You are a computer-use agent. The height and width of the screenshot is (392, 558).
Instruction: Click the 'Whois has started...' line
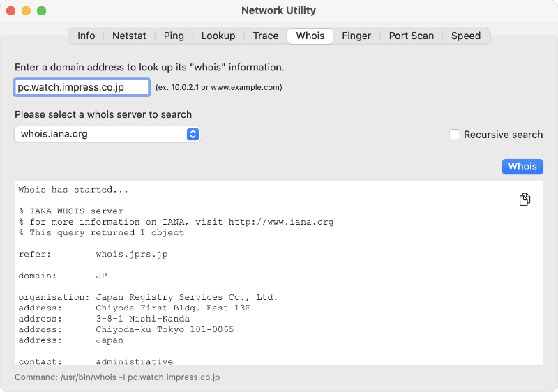coord(73,190)
